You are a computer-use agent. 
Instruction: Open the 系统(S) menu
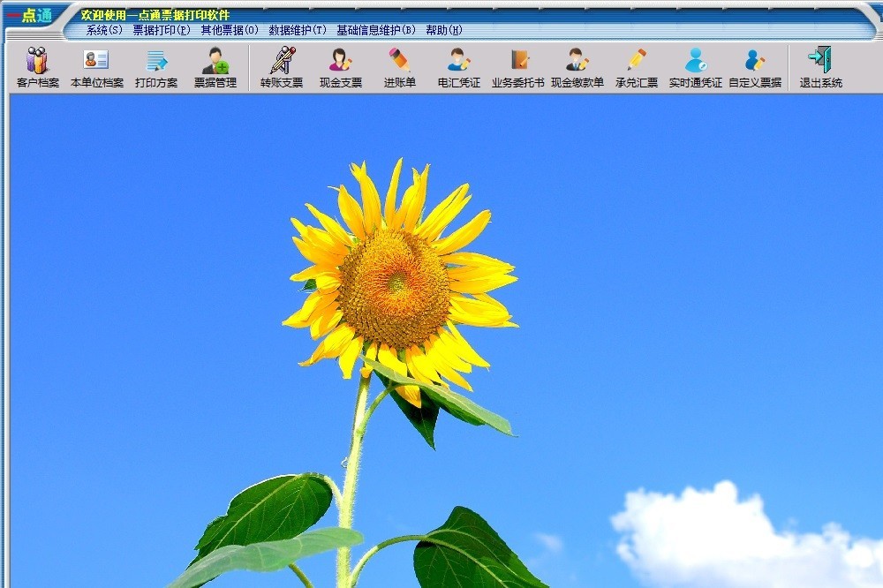(x=104, y=30)
